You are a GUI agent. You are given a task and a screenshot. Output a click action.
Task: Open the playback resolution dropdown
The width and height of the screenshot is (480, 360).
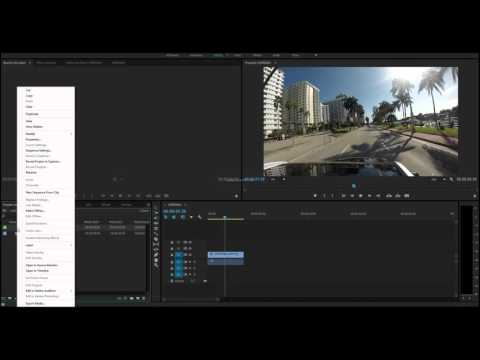(438, 179)
